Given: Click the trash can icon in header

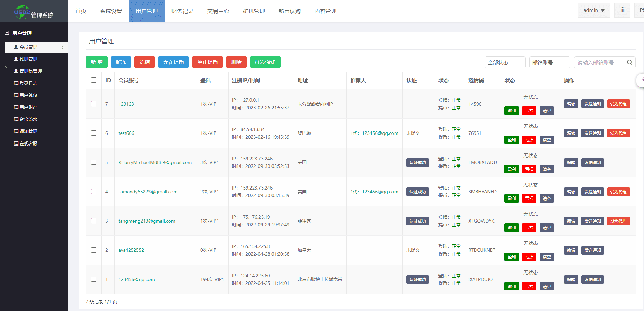Looking at the screenshot, I should point(622,10).
